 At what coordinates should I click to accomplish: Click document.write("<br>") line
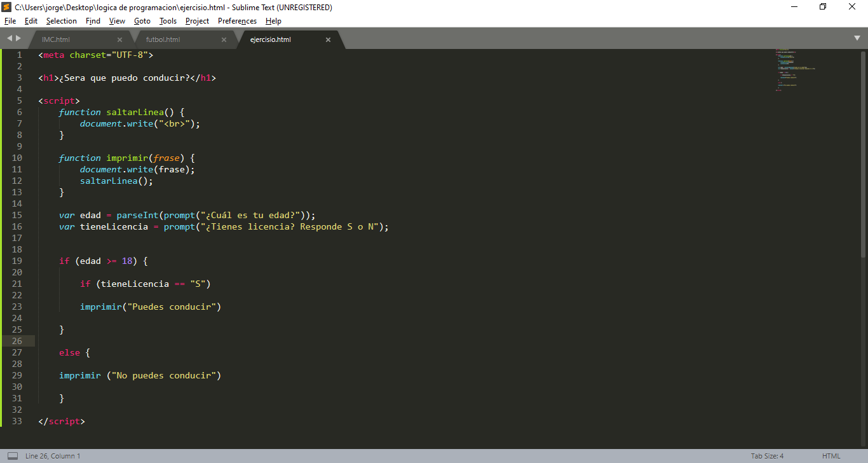140,123
